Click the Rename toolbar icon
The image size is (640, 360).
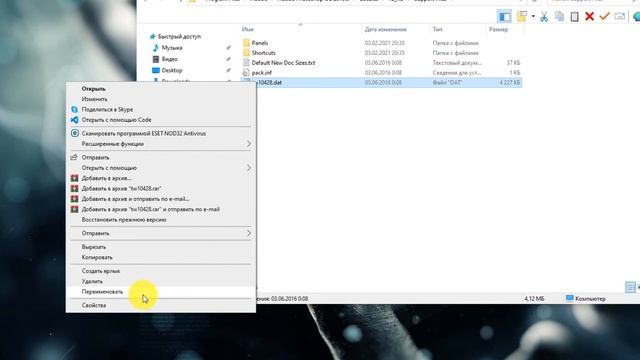(620, 16)
